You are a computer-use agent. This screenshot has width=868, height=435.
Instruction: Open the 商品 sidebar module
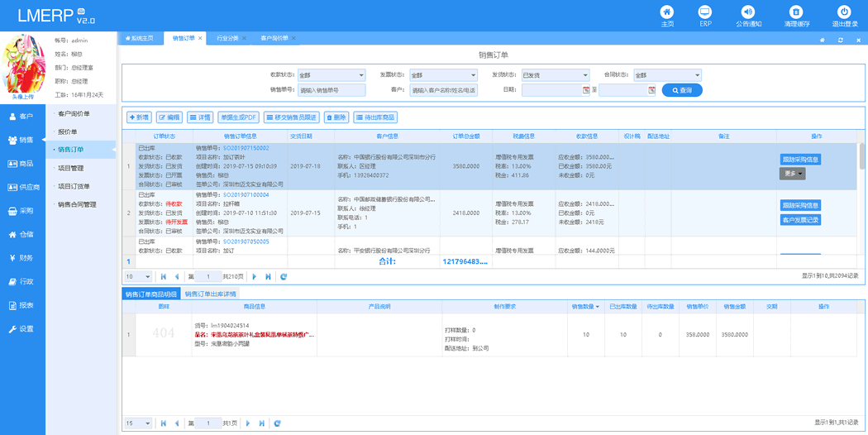tap(22, 164)
